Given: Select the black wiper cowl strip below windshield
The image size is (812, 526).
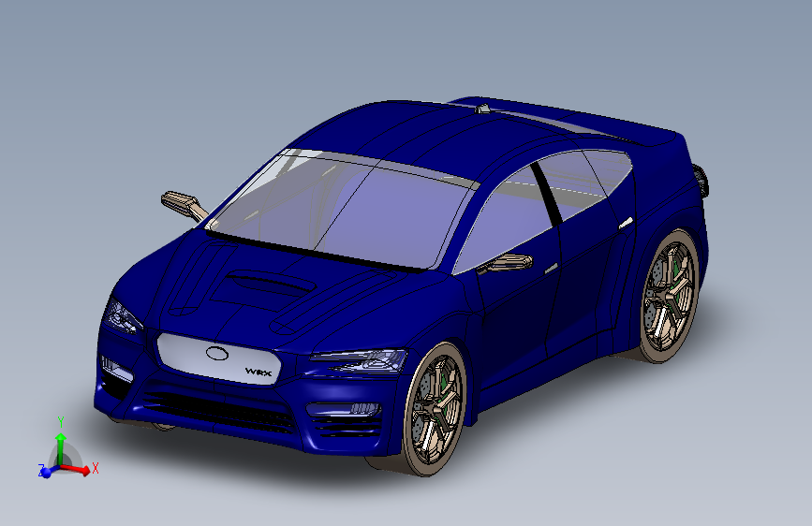Looking at the screenshot, I should (316, 253).
